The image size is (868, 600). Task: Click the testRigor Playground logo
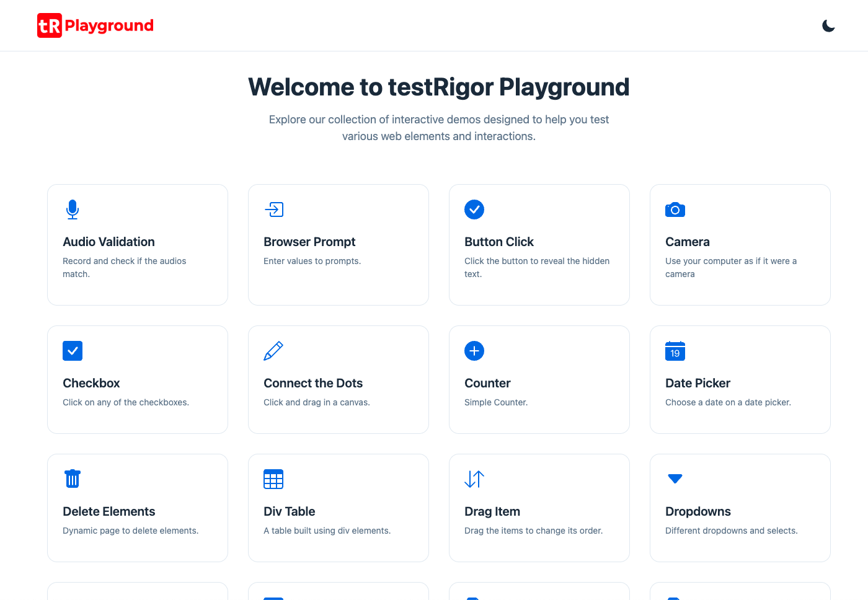click(x=95, y=25)
